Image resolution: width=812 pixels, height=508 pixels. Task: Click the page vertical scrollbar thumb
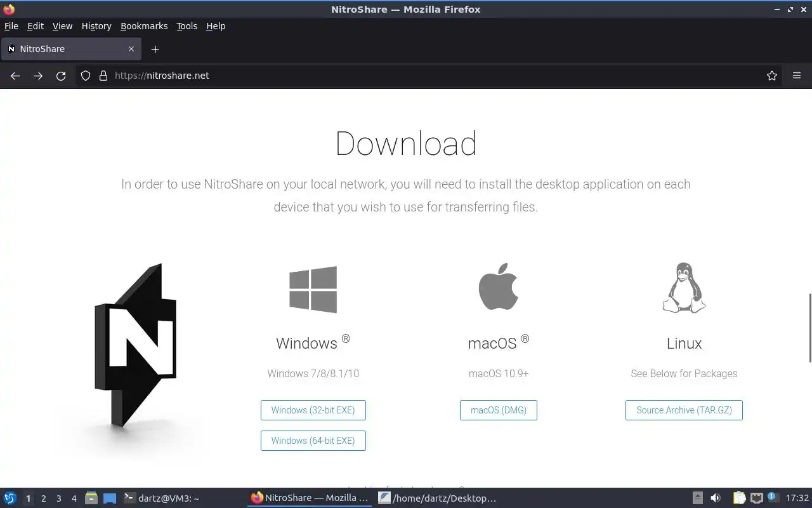point(809,328)
